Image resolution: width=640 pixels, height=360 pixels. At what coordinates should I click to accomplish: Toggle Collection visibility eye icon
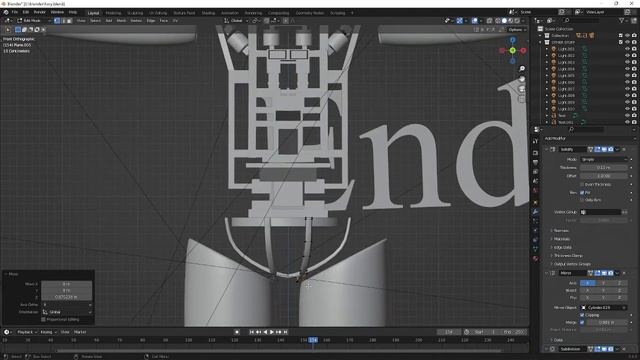pyautogui.click(x=627, y=36)
